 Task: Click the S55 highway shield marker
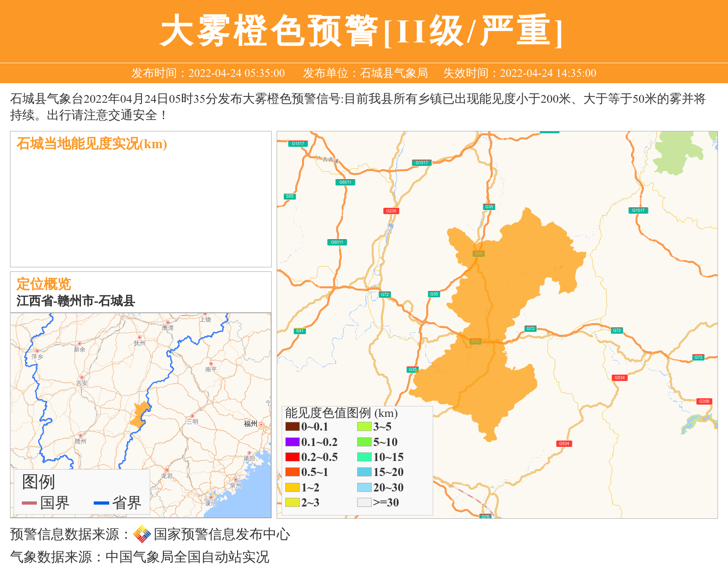pos(290,196)
